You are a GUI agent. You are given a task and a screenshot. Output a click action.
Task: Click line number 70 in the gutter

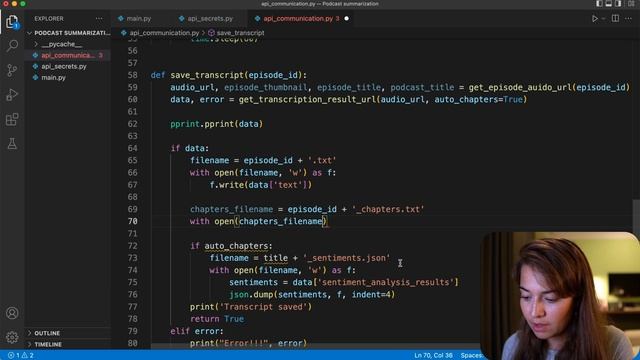[132, 221]
